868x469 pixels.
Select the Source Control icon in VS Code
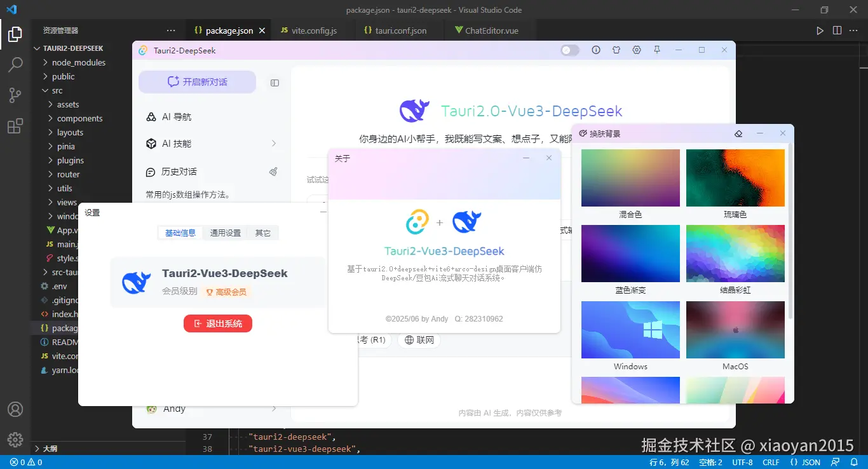pos(15,95)
